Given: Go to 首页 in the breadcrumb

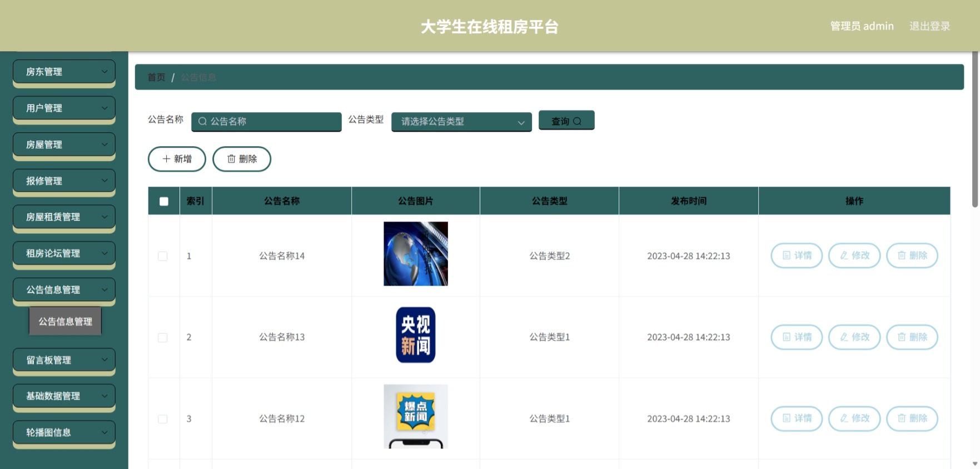Looking at the screenshot, I should tap(156, 77).
